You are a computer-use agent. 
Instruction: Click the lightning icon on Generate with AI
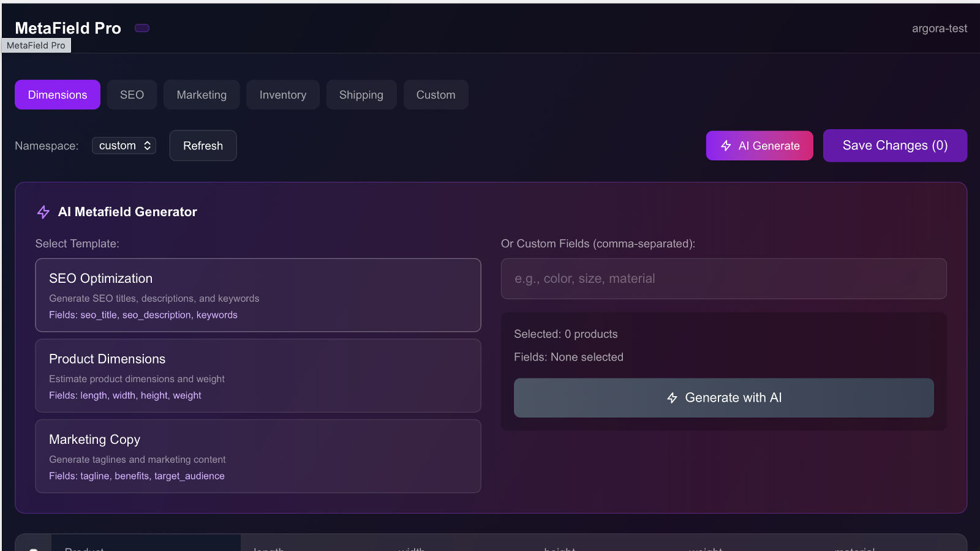[672, 397]
